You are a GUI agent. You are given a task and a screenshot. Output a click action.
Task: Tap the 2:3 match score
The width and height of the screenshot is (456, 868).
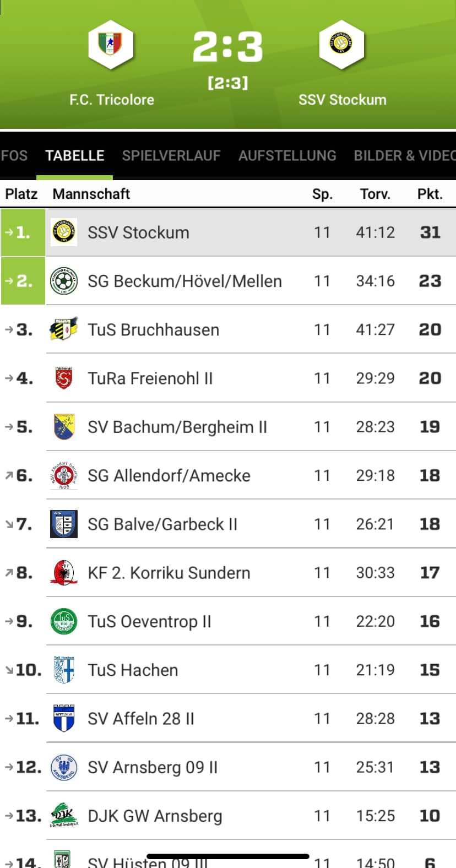227,46
